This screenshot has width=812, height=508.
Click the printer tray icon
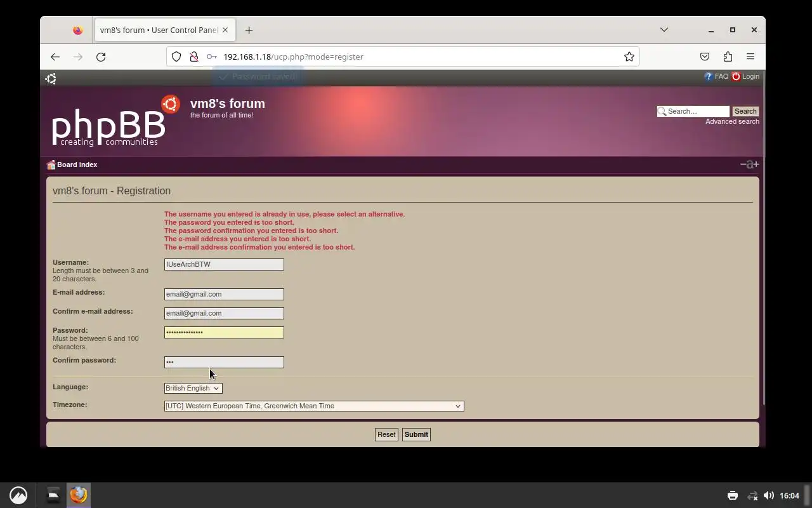pos(733,495)
